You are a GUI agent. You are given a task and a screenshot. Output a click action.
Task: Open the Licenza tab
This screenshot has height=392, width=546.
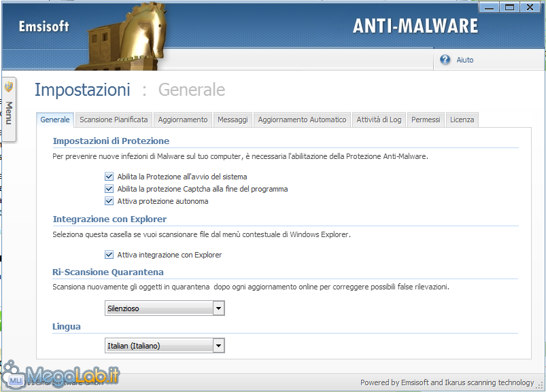(x=462, y=120)
